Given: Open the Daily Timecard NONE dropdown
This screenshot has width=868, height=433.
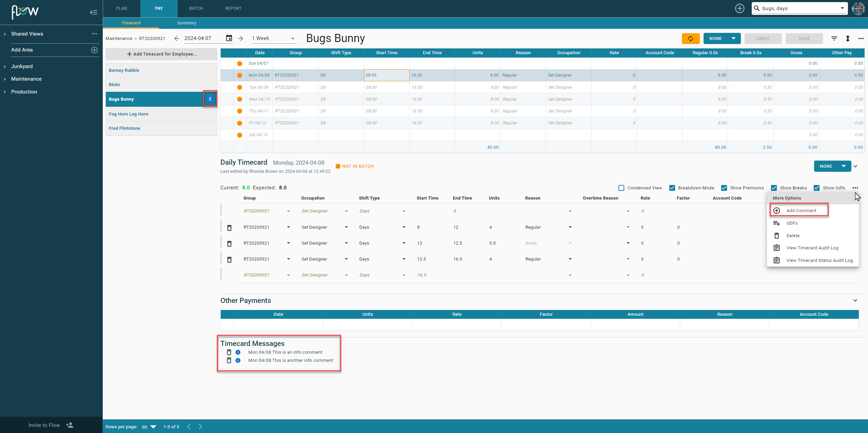Looking at the screenshot, I should [x=832, y=166].
